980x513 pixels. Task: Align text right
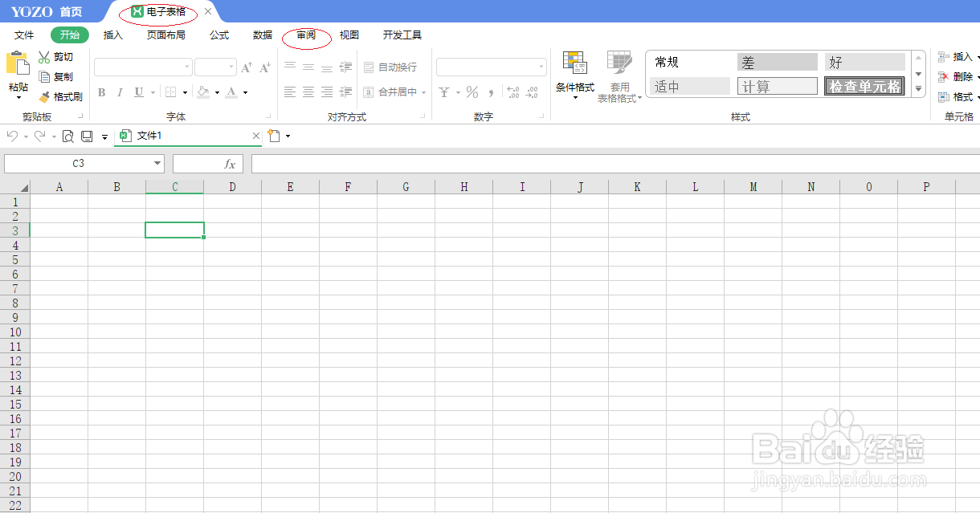pos(327,92)
